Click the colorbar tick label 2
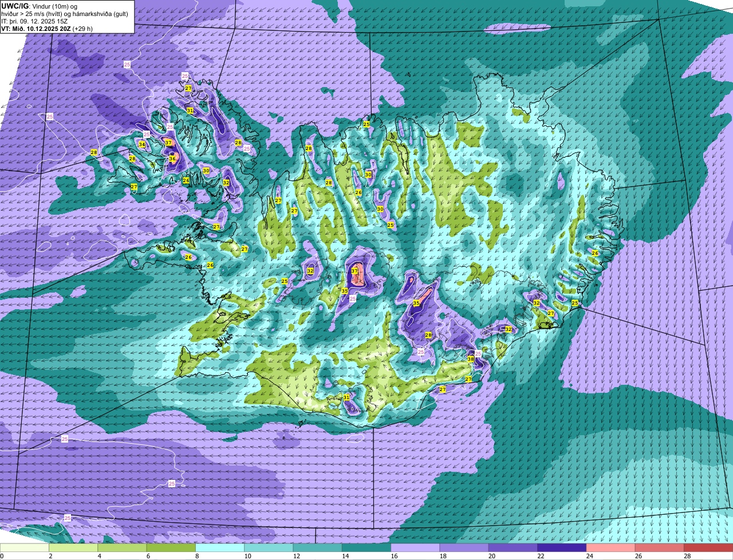 [x=50, y=556]
